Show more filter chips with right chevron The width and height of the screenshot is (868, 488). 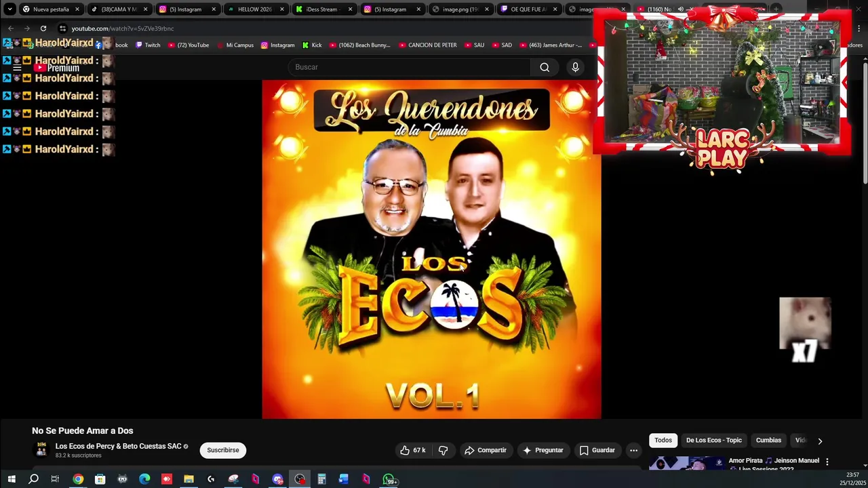pos(820,441)
